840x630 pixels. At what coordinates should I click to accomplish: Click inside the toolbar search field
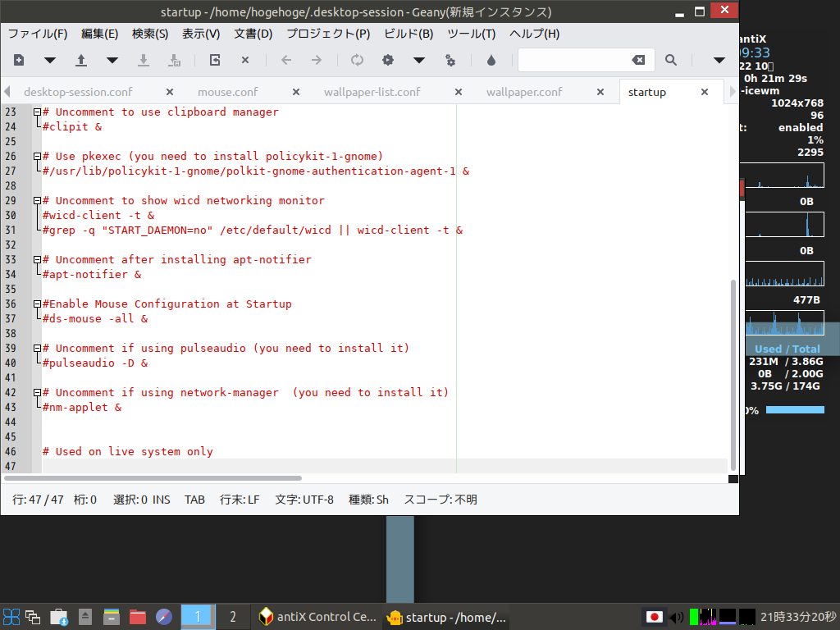(574, 60)
